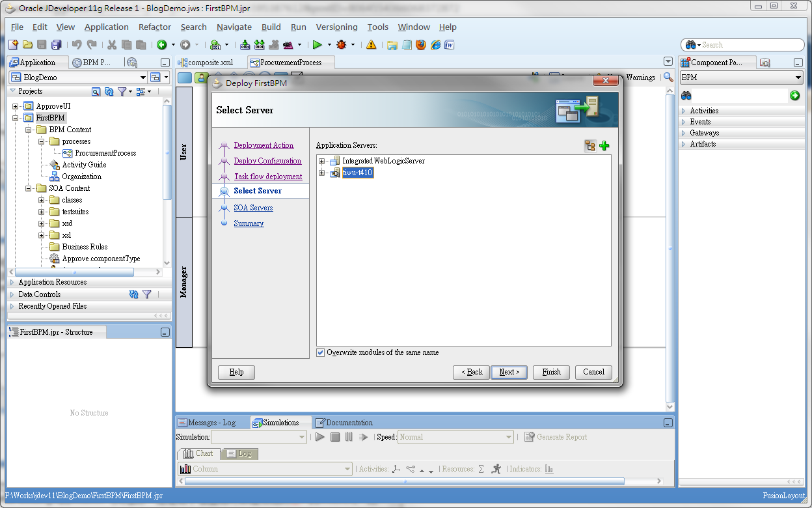Select the ProcurementProcess tree item
This screenshot has width=812, height=508.
(105, 153)
